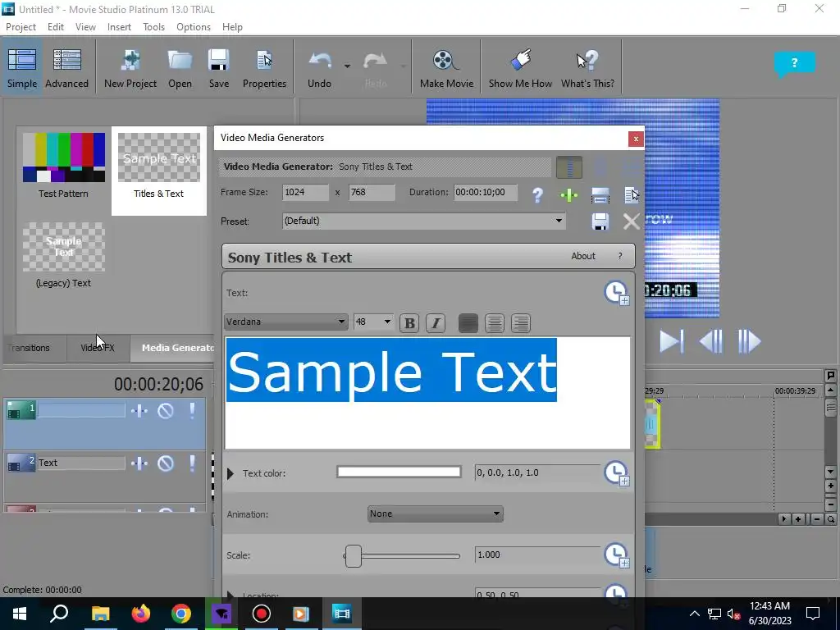This screenshot has width=840, height=630.
Task: Click the About link in plug-in header
Action: click(x=583, y=256)
